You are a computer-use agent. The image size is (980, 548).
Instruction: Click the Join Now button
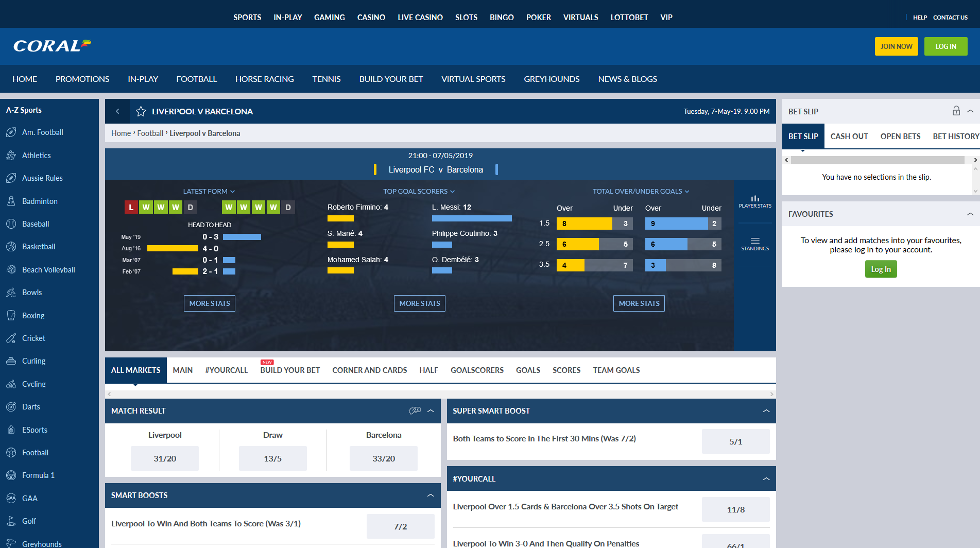[x=896, y=46]
